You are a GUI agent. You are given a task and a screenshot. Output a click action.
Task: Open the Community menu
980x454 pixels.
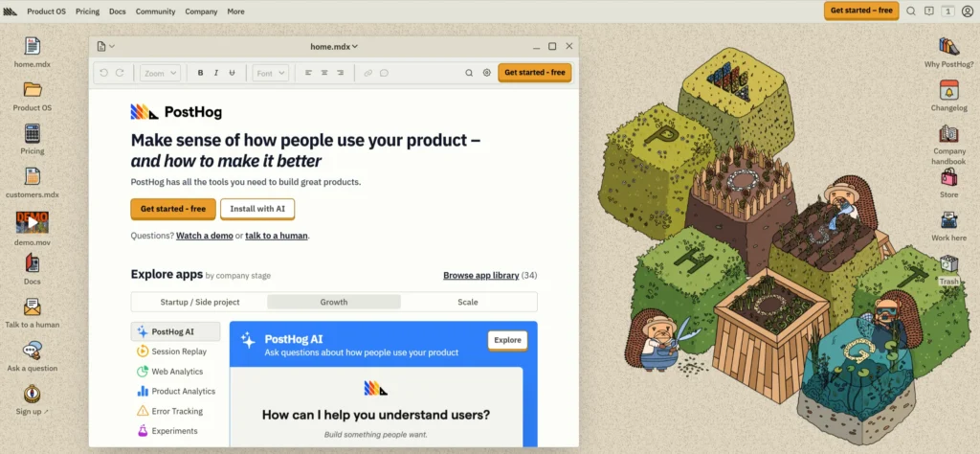[x=156, y=11]
